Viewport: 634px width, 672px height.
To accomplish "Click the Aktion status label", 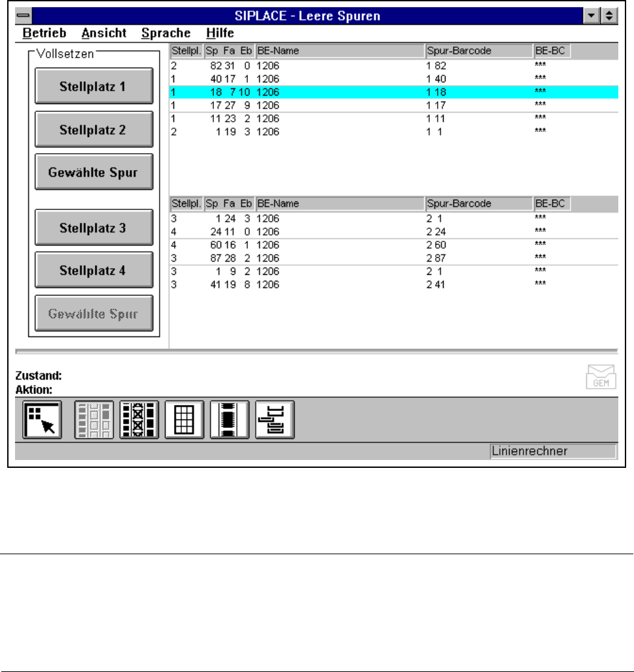I will 34,390.
